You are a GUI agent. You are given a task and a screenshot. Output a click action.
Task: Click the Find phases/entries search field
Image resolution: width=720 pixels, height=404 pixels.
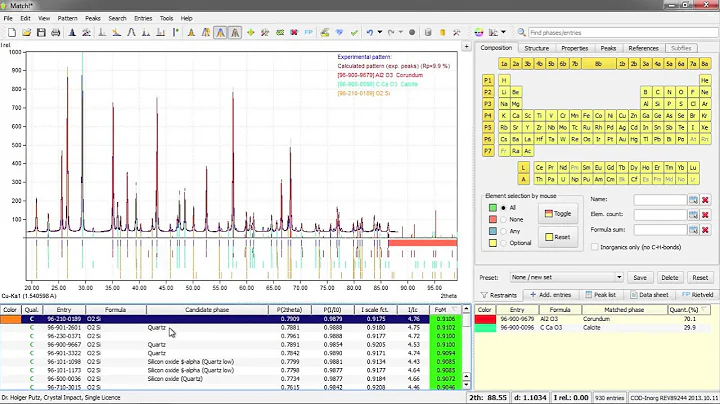[x=623, y=33]
